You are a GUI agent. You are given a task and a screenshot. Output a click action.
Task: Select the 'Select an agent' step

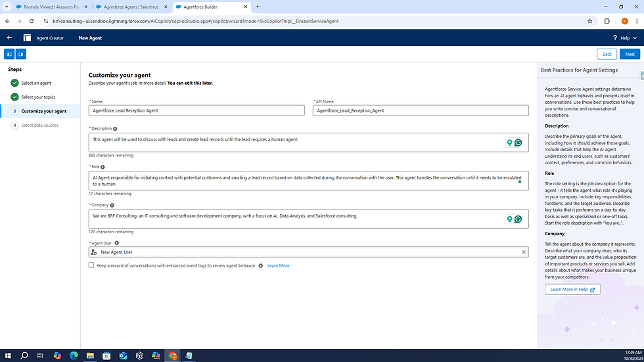coord(36,83)
